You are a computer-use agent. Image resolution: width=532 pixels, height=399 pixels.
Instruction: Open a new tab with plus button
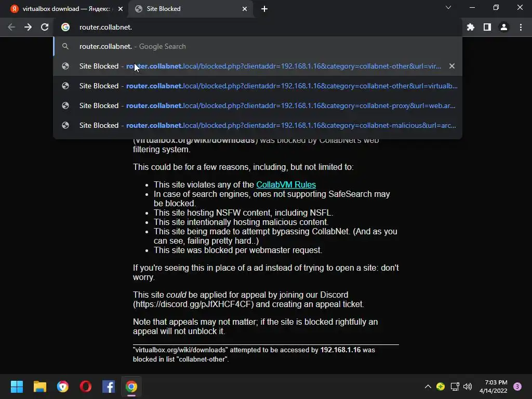[264, 9]
